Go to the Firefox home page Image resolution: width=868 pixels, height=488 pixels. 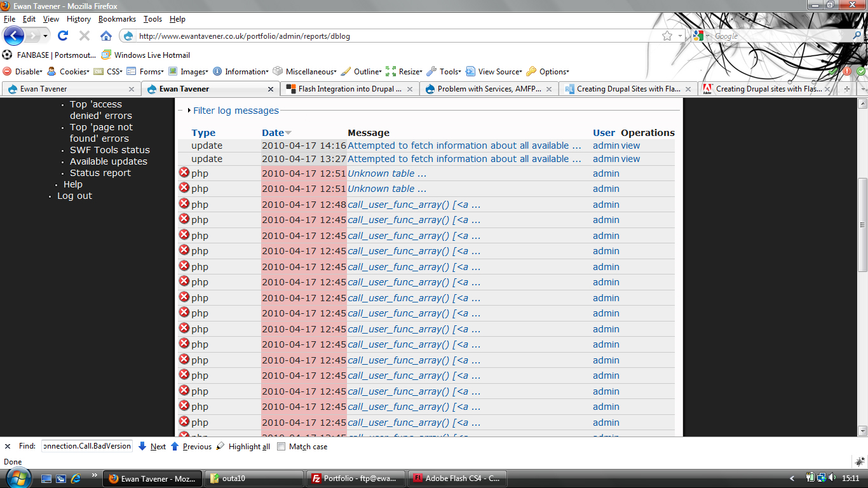106,36
